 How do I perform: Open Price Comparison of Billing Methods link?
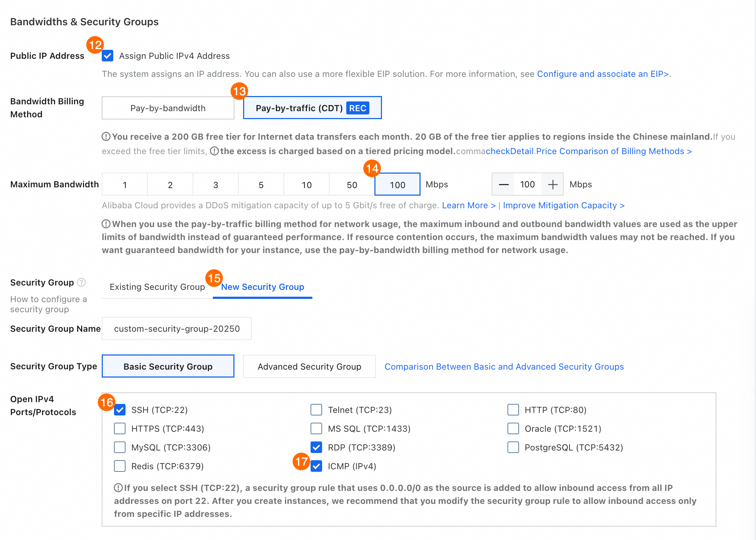click(x=614, y=151)
